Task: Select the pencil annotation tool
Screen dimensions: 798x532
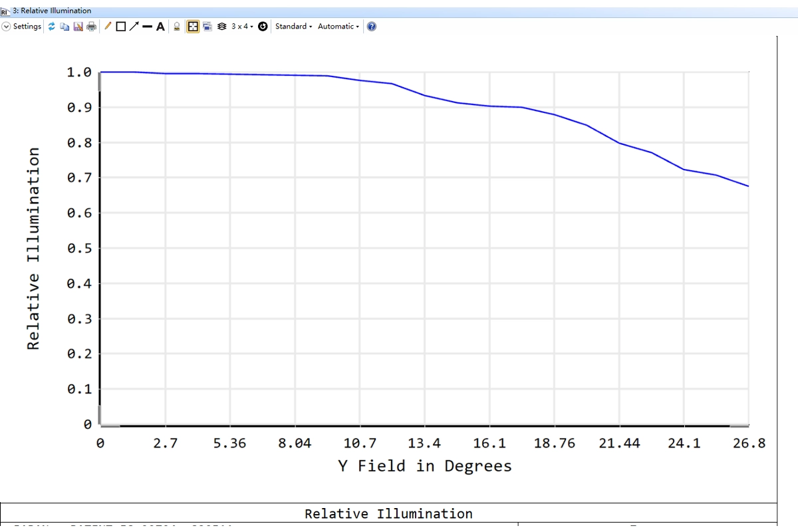Action: pos(108,27)
